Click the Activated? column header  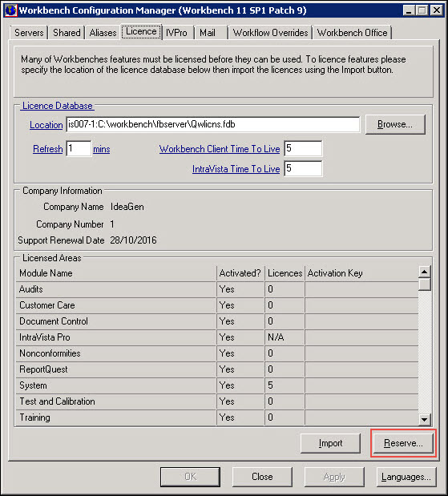coord(240,273)
